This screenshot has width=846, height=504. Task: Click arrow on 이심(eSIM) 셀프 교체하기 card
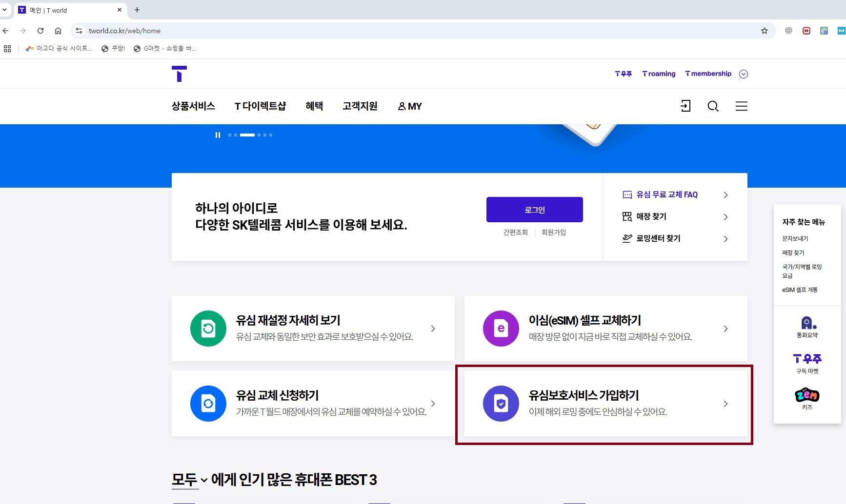(x=725, y=329)
